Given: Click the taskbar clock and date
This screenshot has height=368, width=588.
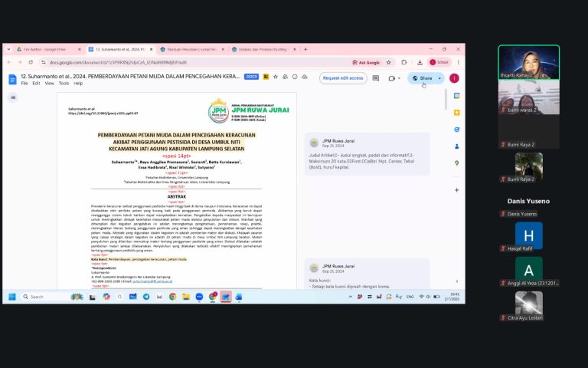Looking at the screenshot, I should [452, 297].
